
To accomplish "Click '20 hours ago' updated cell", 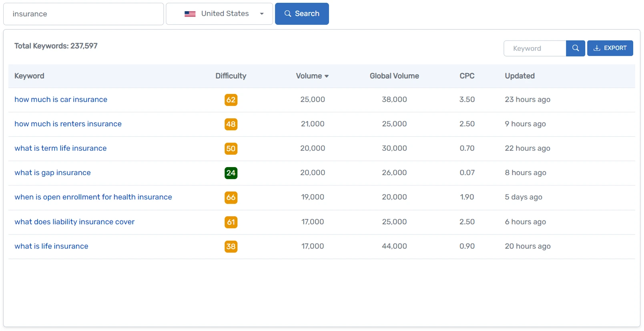I will click(528, 246).
